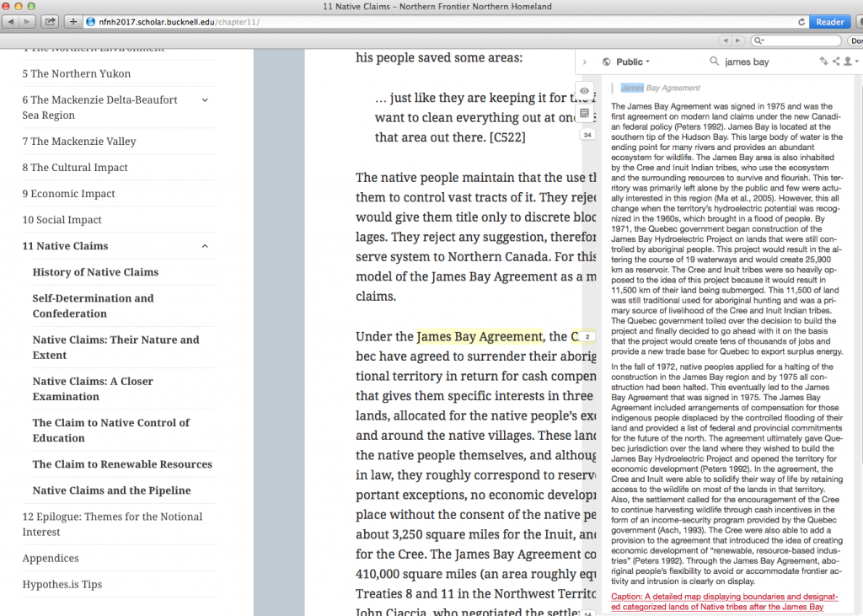
Task: Click the Hypothesis search magnifier icon
Action: (715, 62)
